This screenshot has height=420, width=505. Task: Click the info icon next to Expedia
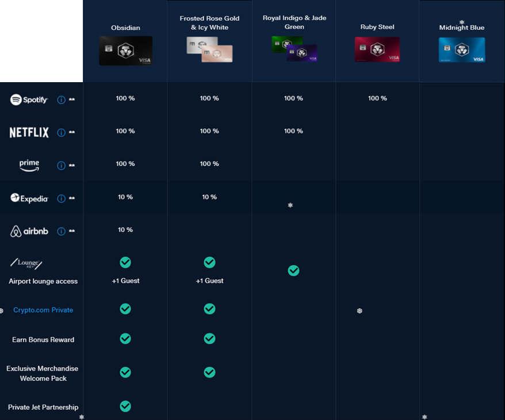tap(61, 199)
